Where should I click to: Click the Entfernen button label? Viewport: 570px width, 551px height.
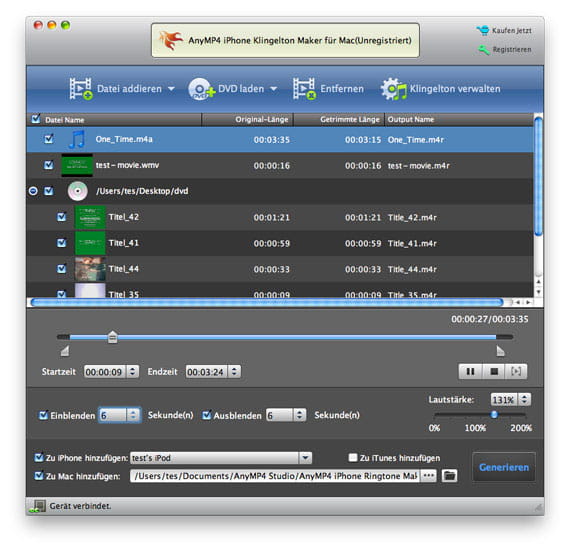pos(342,89)
